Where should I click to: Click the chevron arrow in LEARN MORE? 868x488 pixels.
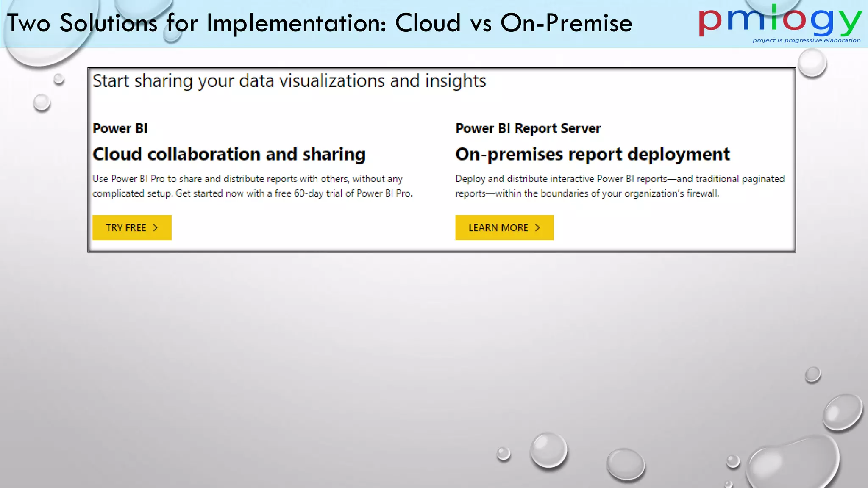coord(537,228)
